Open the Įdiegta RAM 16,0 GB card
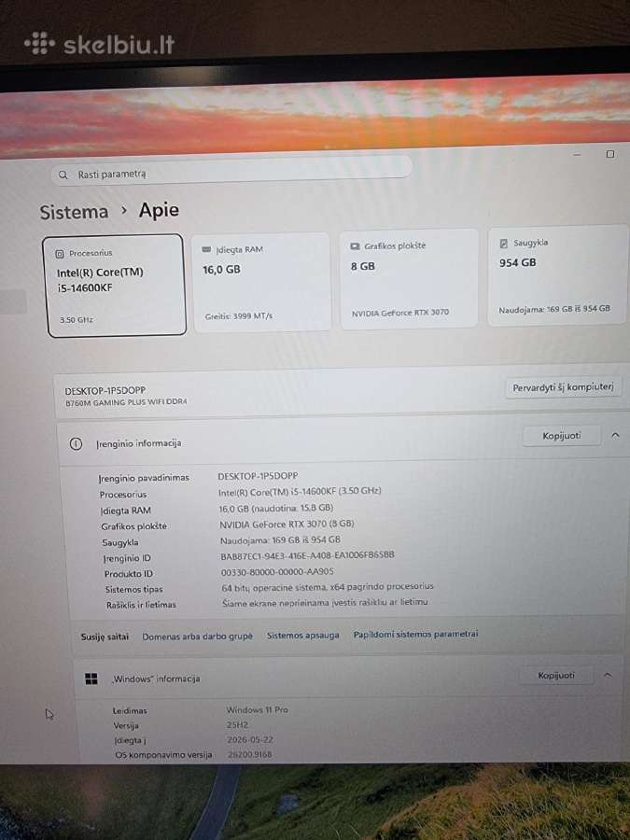The image size is (630, 840). [261, 282]
